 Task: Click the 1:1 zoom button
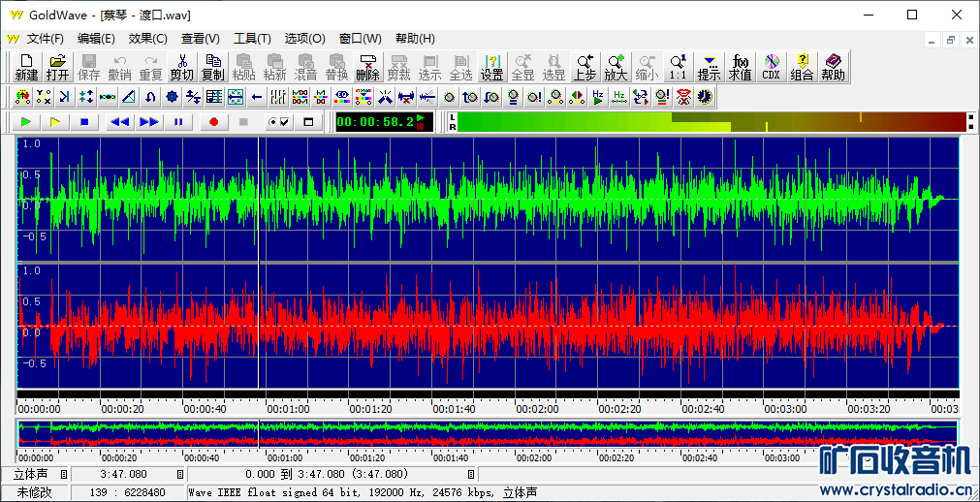pos(679,68)
